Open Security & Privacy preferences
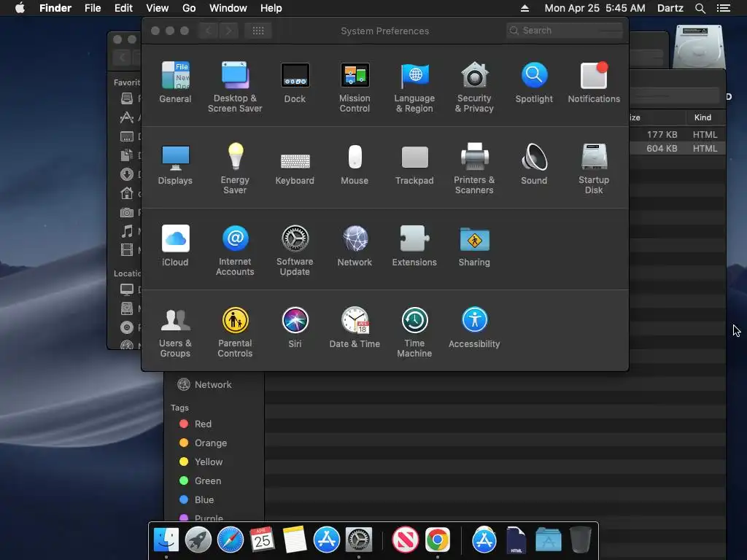 click(474, 87)
